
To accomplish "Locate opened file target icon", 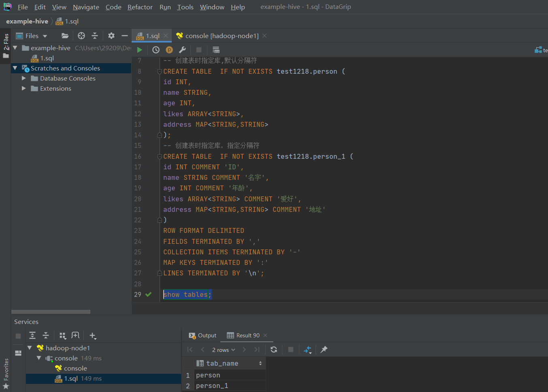I will click(x=81, y=36).
